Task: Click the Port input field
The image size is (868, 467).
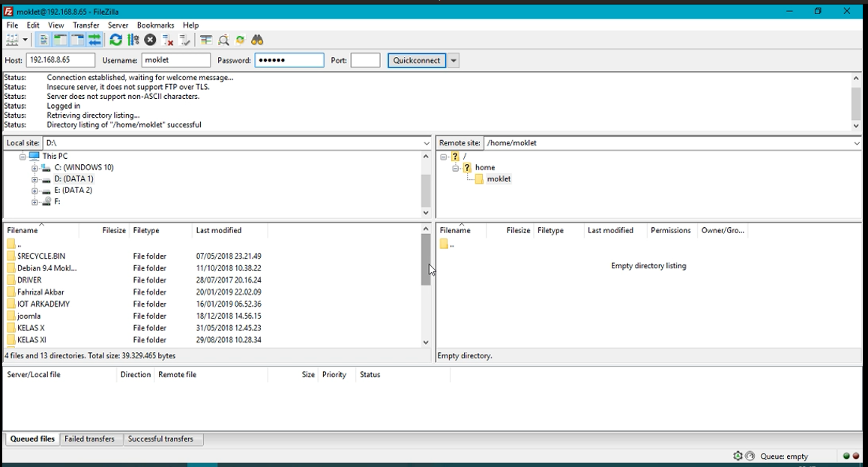Action: (x=365, y=61)
